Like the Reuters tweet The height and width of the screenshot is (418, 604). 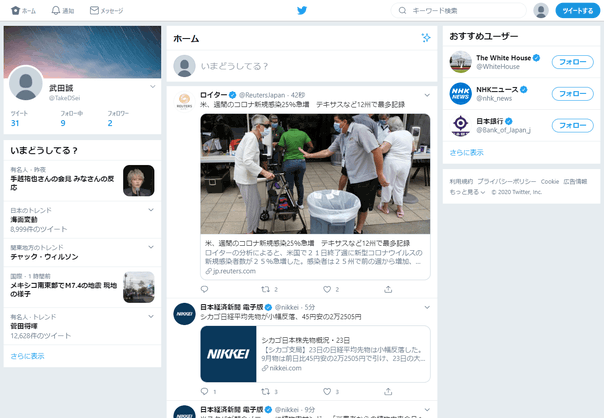point(327,289)
